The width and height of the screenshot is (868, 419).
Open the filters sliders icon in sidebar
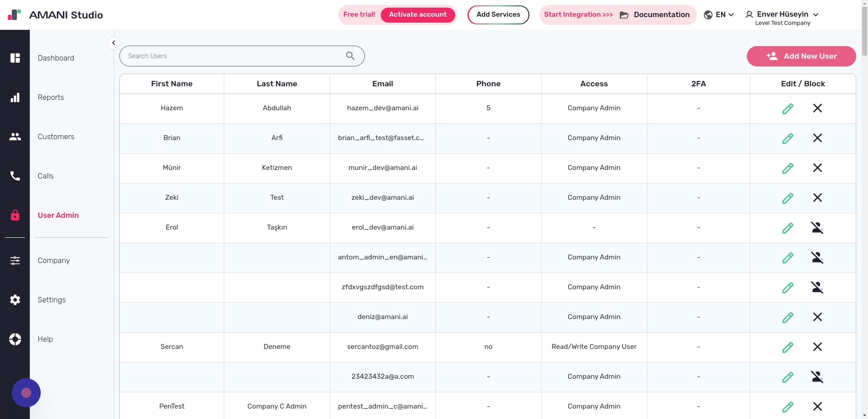15,260
